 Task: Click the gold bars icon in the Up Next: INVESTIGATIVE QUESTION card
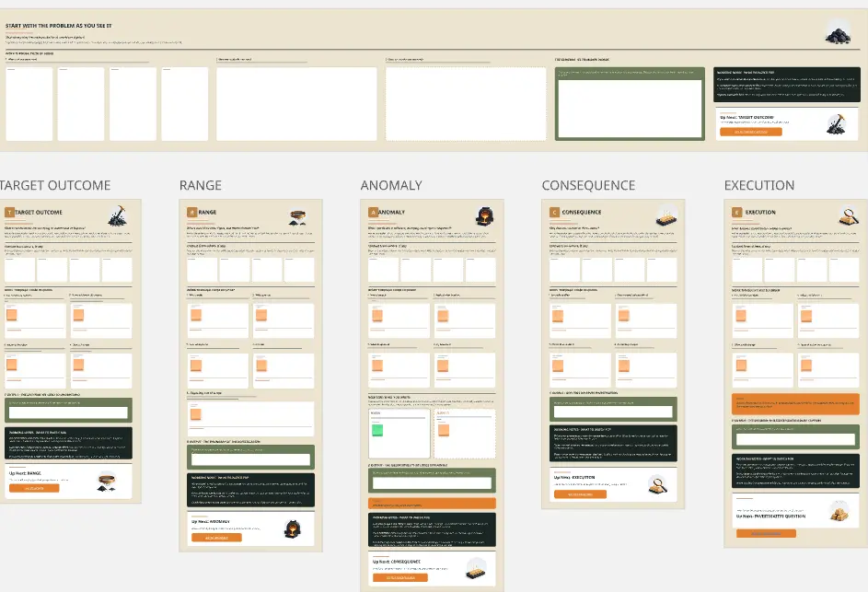[839, 511]
